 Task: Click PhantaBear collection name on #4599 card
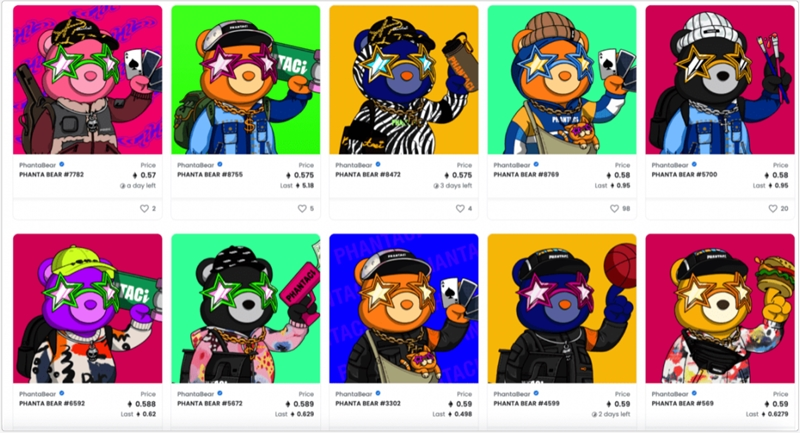(x=512, y=394)
